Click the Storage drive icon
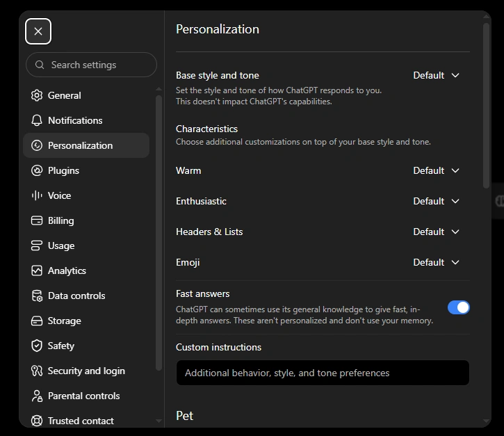Screen dimensions: 504x436 [37, 321]
